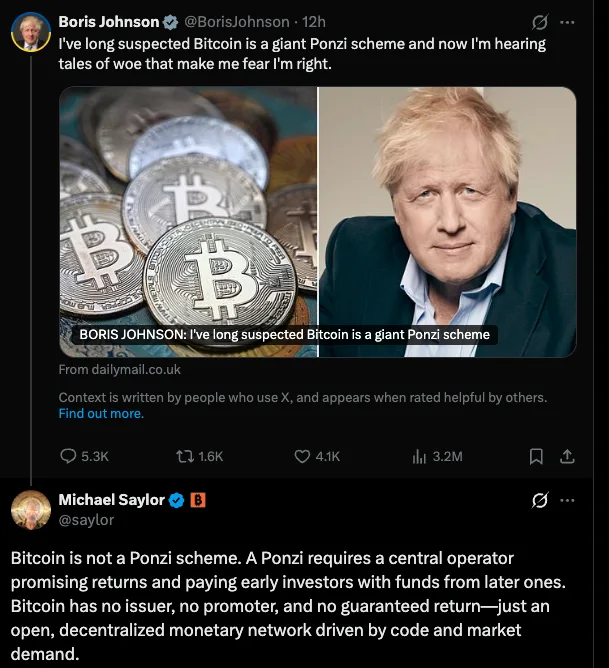Share Boris Johnson's post via share icon
Viewport: 609px width, 668px height.
click(567, 456)
